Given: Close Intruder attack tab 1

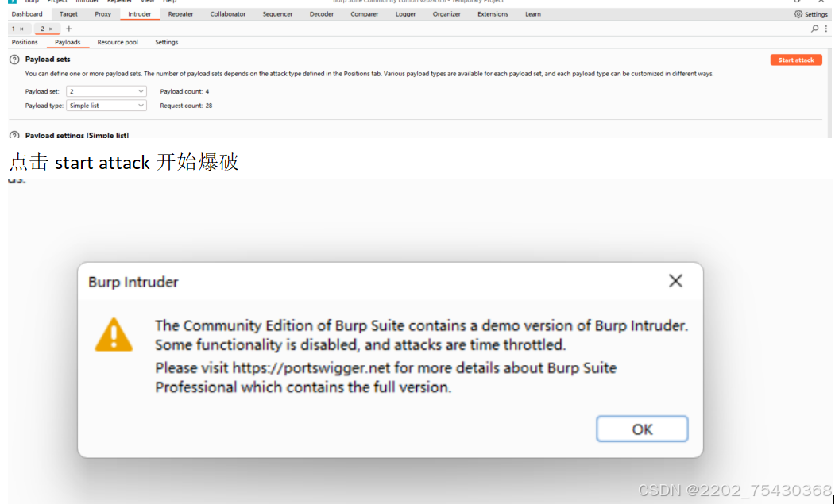Looking at the screenshot, I should (x=21, y=29).
